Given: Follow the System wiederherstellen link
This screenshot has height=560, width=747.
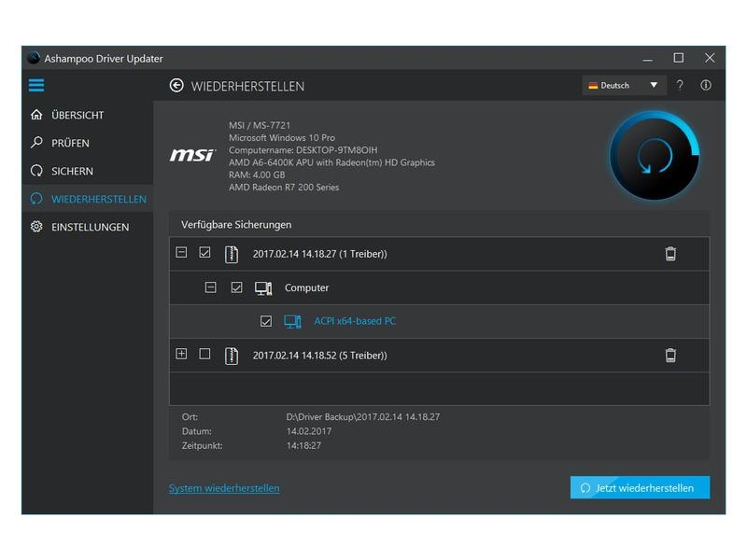Looking at the screenshot, I should click(x=224, y=488).
